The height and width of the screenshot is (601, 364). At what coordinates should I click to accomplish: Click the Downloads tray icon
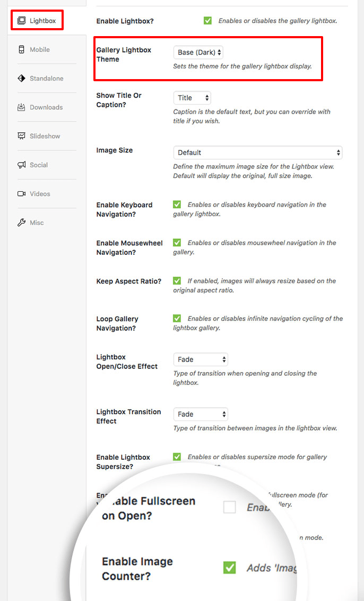21,107
